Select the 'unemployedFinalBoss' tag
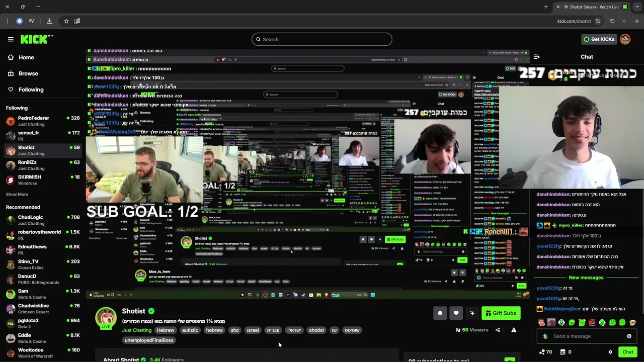644x362 pixels. coord(148,340)
